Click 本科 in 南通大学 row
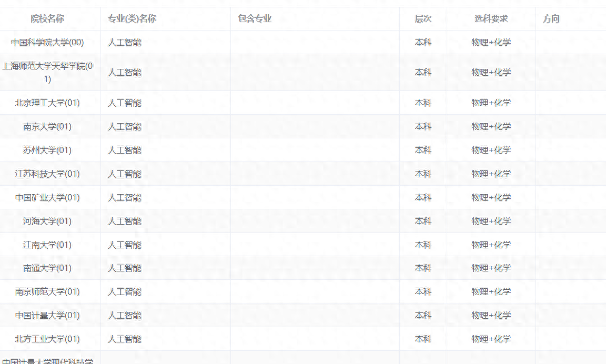This screenshot has width=606, height=364. pyautogui.click(x=423, y=268)
